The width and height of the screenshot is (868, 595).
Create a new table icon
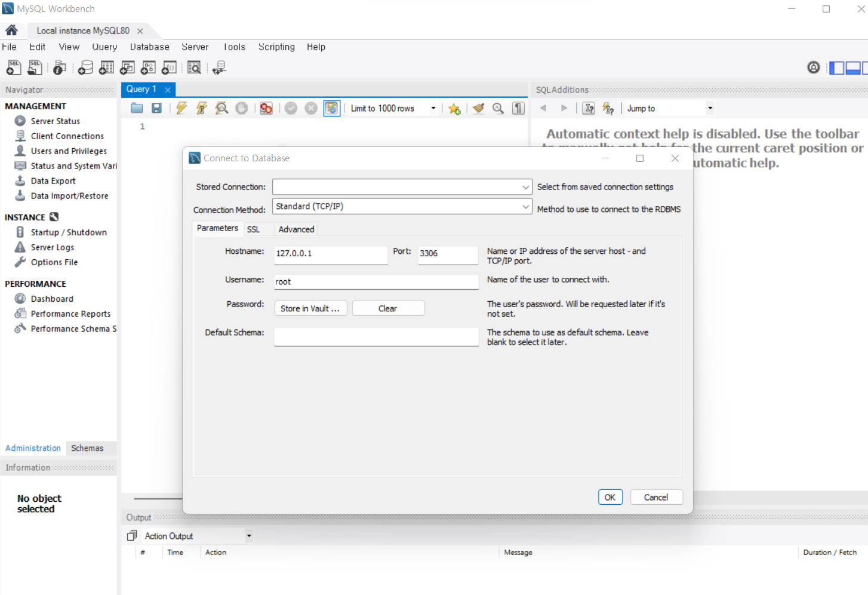[106, 68]
